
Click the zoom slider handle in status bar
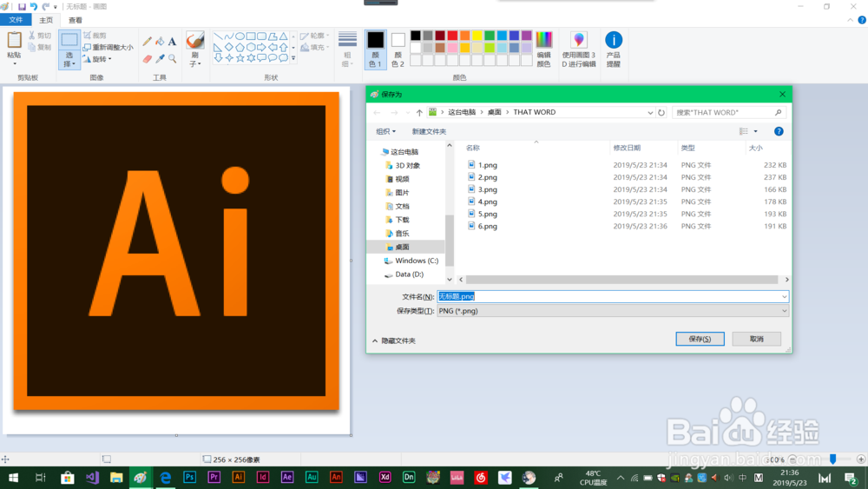point(832,459)
